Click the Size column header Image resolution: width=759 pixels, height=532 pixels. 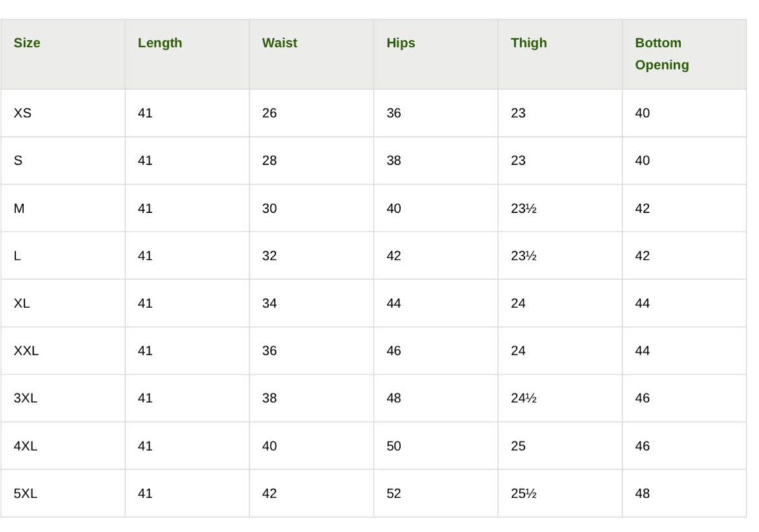tap(27, 43)
